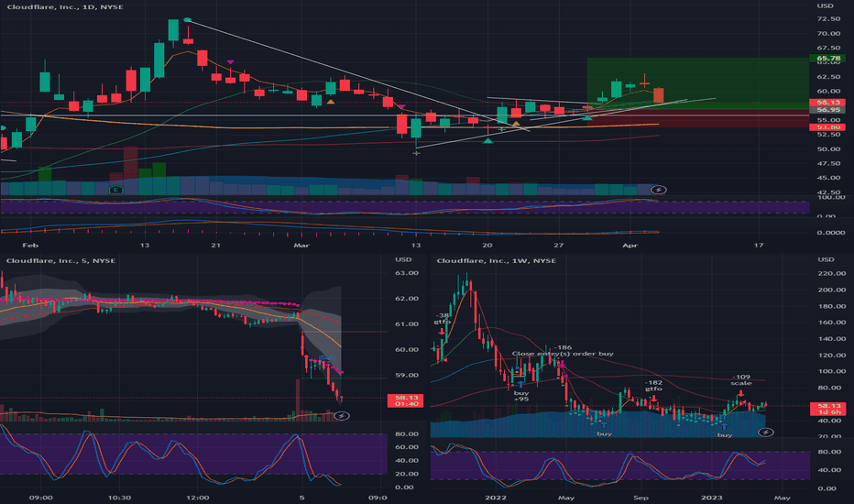
Task: Click the purple down-triangle signal near Feb 21
Action: pyautogui.click(x=231, y=62)
